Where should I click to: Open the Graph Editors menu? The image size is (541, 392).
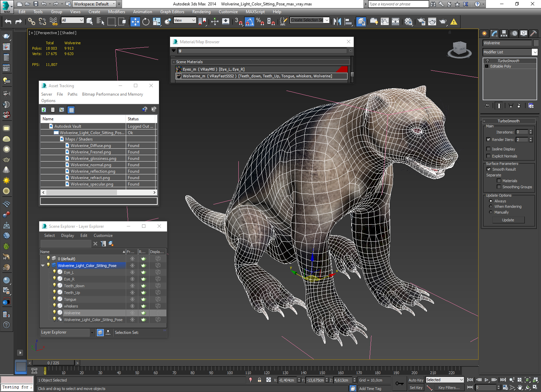coord(172,11)
